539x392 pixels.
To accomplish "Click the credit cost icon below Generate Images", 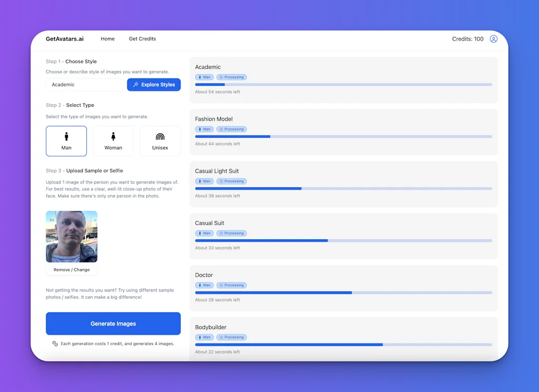I will 55,343.
